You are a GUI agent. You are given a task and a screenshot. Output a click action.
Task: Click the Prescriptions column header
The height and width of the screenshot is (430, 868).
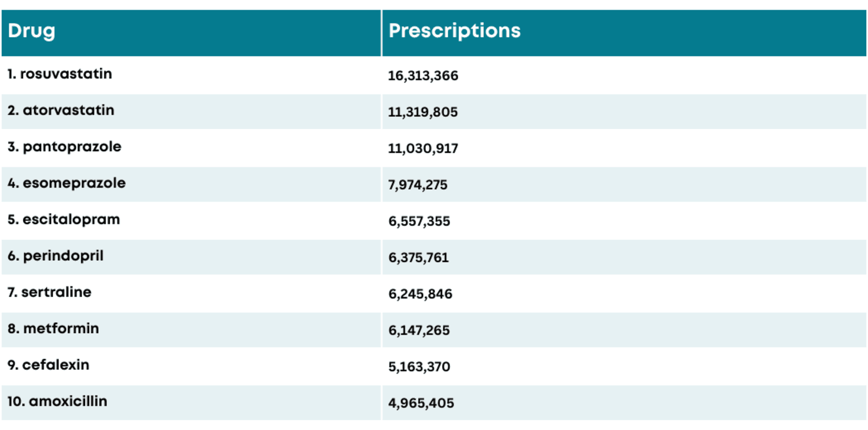pyautogui.click(x=454, y=31)
